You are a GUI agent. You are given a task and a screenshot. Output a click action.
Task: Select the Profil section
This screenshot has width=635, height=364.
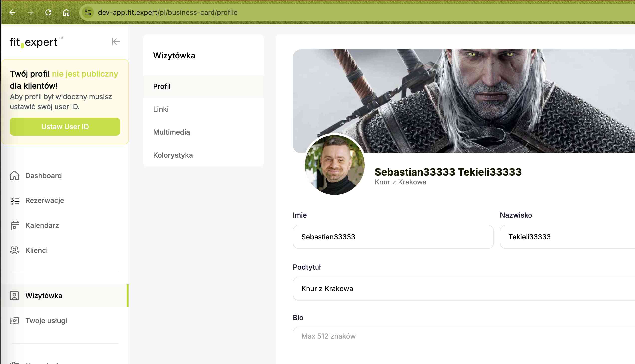pos(162,86)
